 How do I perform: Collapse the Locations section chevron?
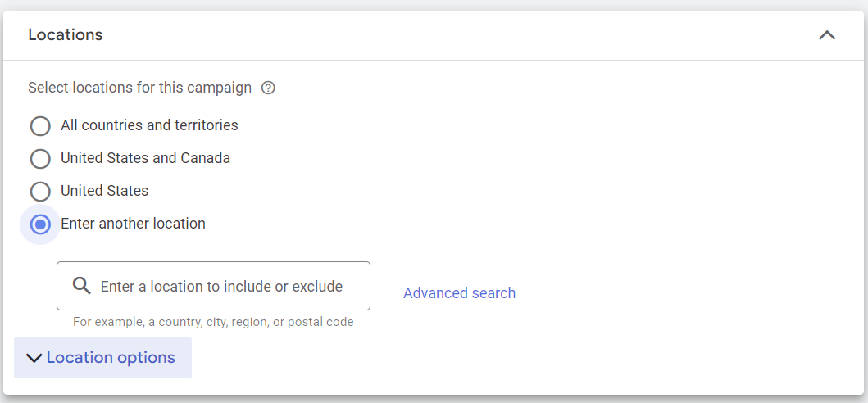click(827, 35)
